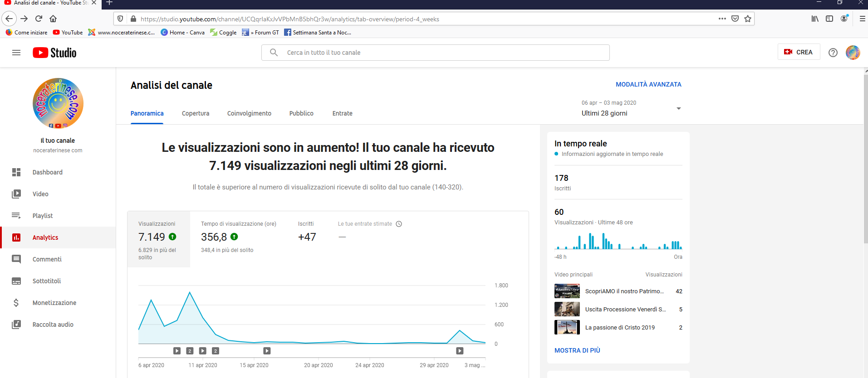This screenshot has width=868, height=378.
Task: Switch to the Entrate tab
Action: [342, 113]
